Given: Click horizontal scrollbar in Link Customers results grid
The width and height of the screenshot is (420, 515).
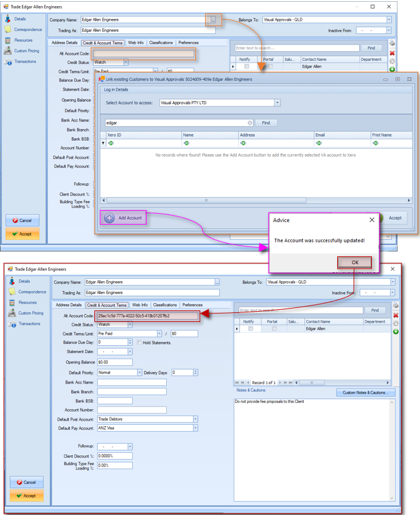Looking at the screenshot, I should (x=206, y=200).
